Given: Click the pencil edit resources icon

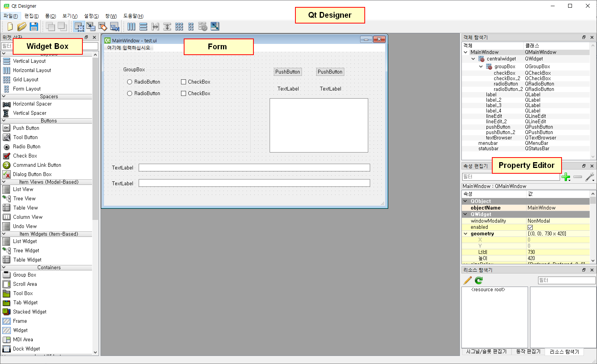Looking at the screenshot, I should (x=468, y=280).
